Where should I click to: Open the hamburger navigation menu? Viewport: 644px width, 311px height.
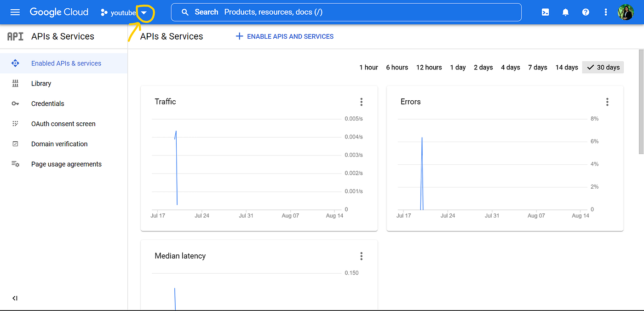coord(15,12)
